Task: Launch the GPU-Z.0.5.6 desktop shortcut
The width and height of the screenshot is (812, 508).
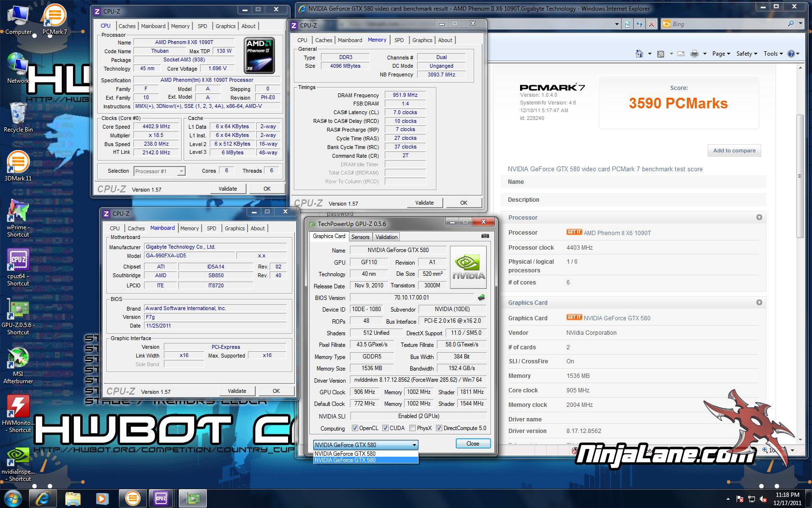Action: point(18,316)
